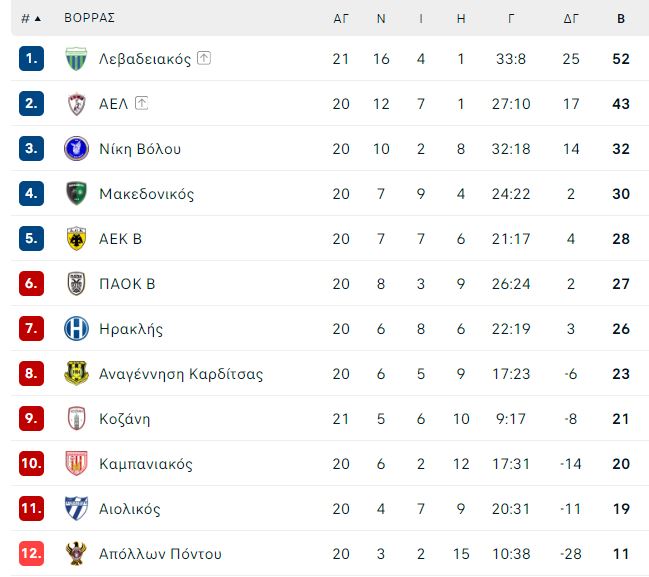Sort standings by ΔΓ goal difference header
649x577 pixels.
click(570, 19)
